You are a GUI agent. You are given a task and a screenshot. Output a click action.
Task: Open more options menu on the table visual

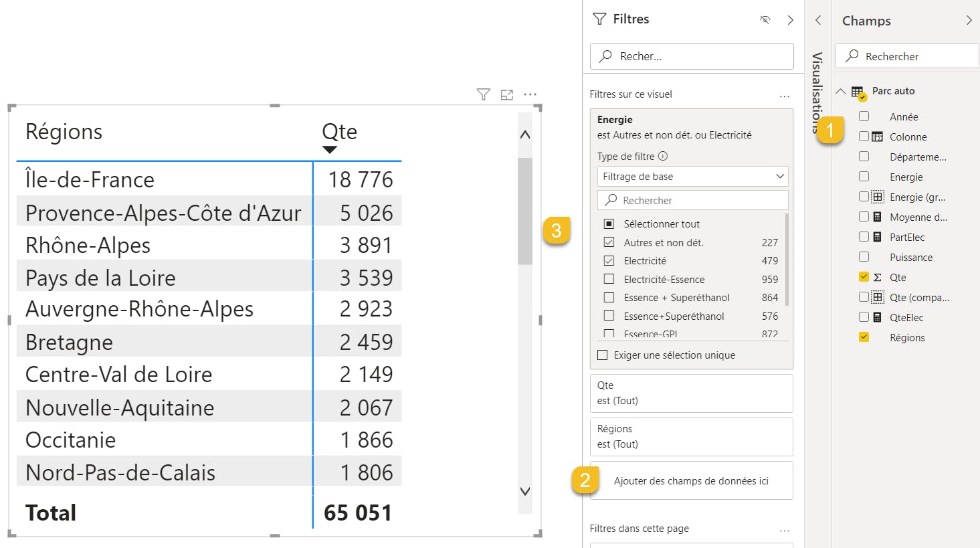pyautogui.click(x=530, y=94)
